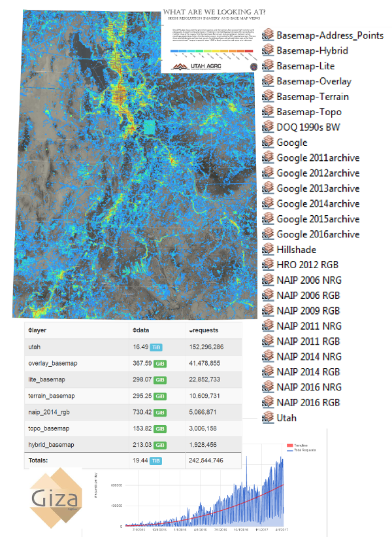
Task: Click the topo_basemap table cell
Action: [x=76, y=428]
